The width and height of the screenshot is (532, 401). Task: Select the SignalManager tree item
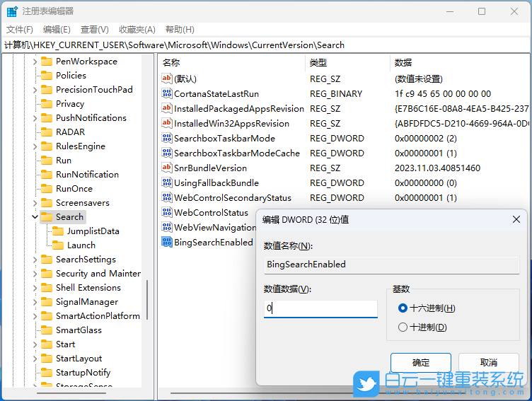coord(87,302)
